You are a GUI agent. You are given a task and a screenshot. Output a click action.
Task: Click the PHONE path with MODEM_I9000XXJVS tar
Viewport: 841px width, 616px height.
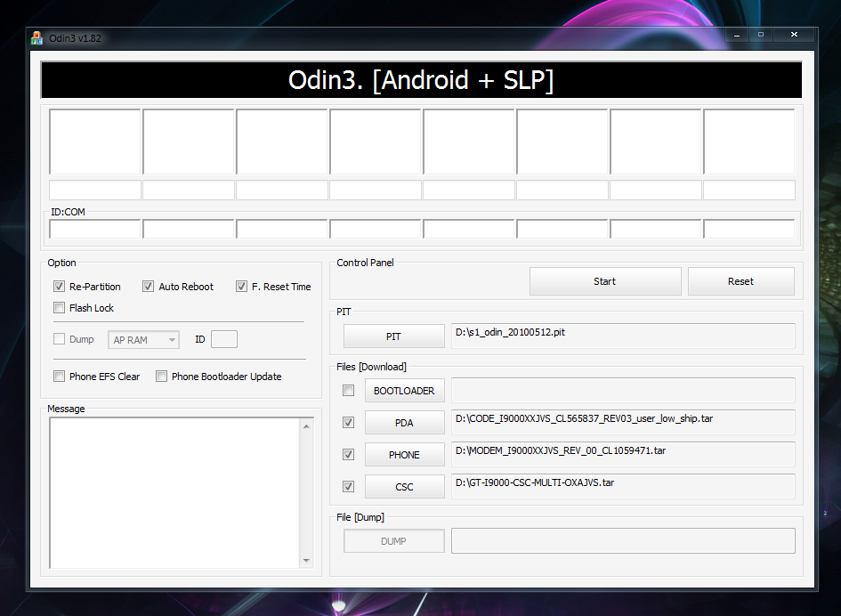click(x=623, y=455)
